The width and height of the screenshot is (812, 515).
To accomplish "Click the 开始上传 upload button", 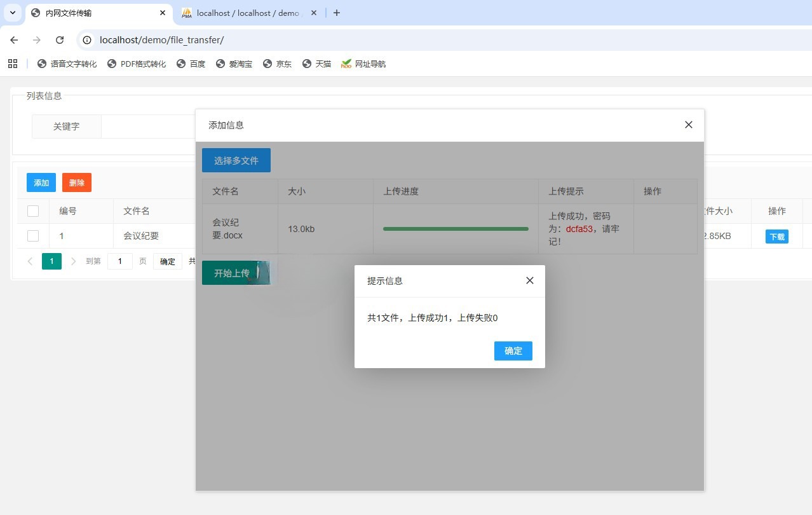I will click(x=232, y=273).
